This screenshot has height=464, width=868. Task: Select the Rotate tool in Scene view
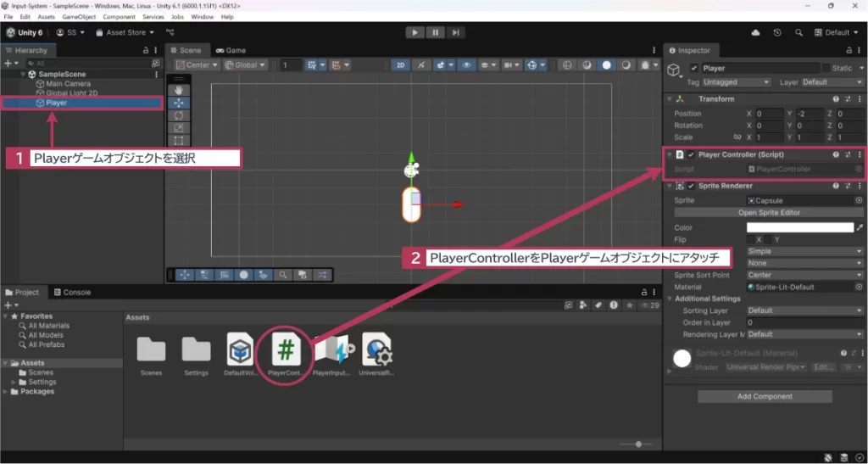coord(179,115)
